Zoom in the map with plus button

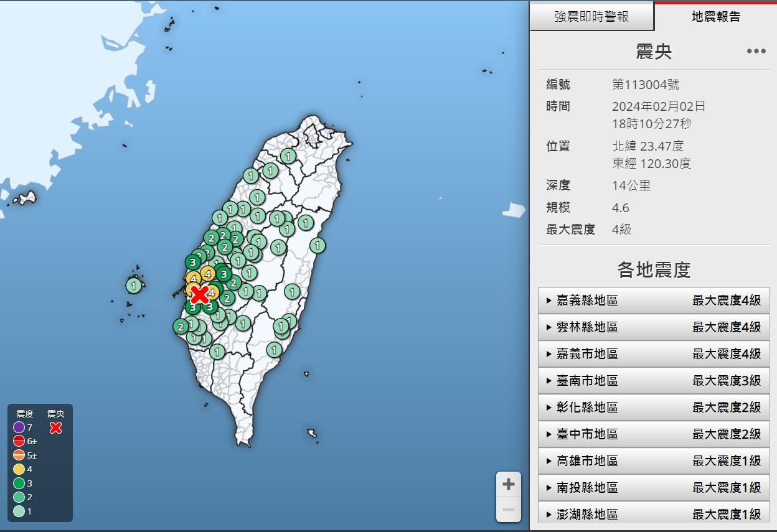(508, 484)
